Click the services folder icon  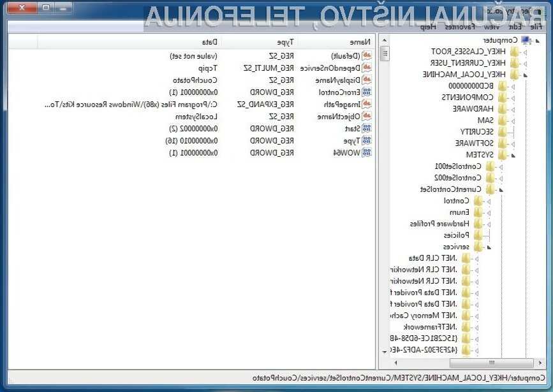[478, 247]
